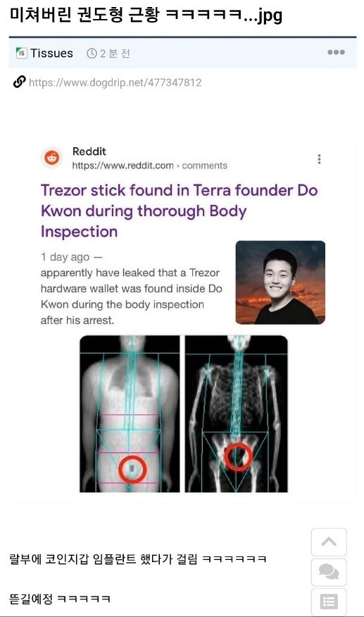The width and height of the screenshot is (364, 617).
Task: Click the search result snippet text
Action: pyautogui.click(x=132, y=297)
